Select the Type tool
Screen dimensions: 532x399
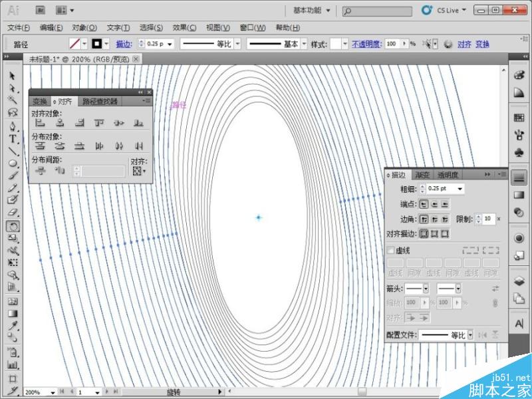coord(12,139)
